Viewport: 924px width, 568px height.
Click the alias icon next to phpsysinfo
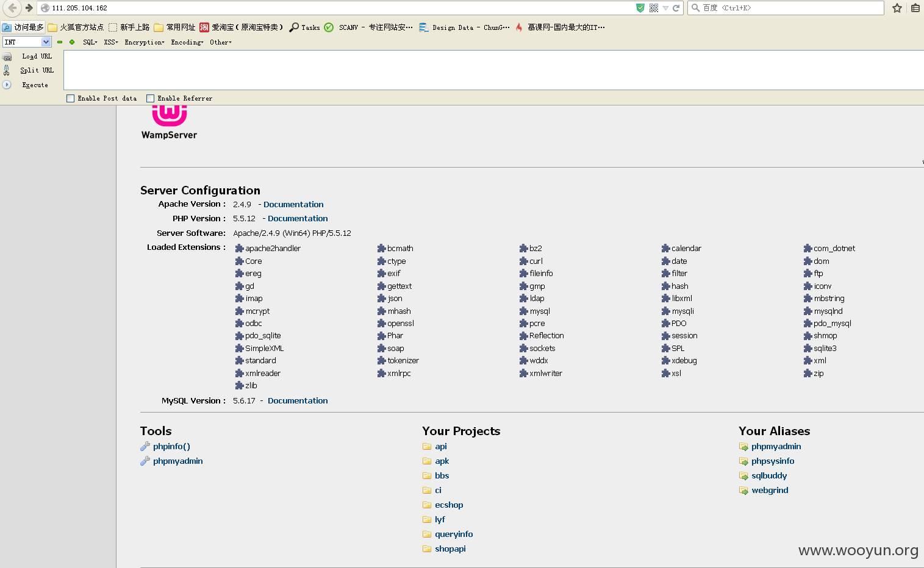point(743,461)
